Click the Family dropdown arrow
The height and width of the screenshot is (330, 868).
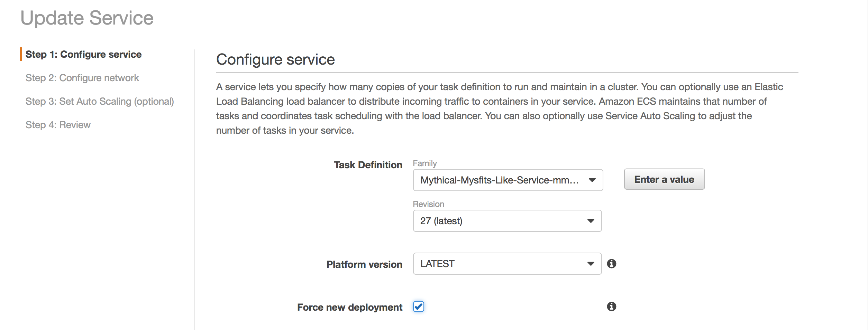coord(592,180)
